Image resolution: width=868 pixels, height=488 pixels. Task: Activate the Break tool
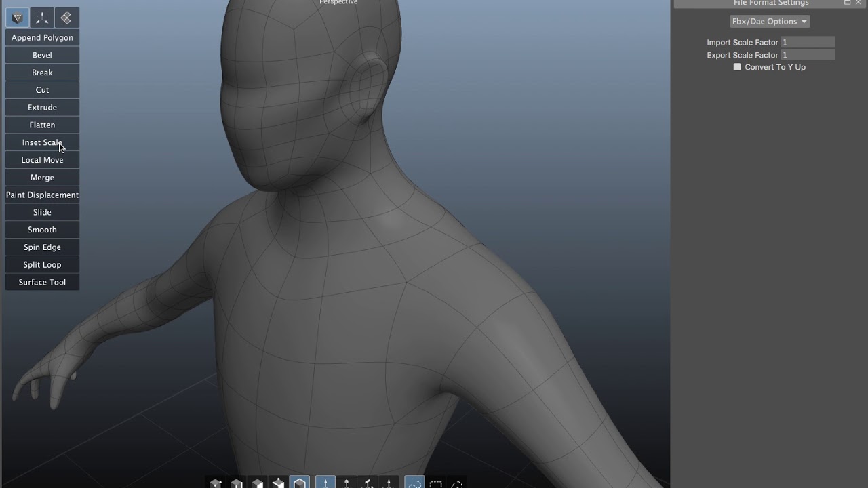(42, 73)
